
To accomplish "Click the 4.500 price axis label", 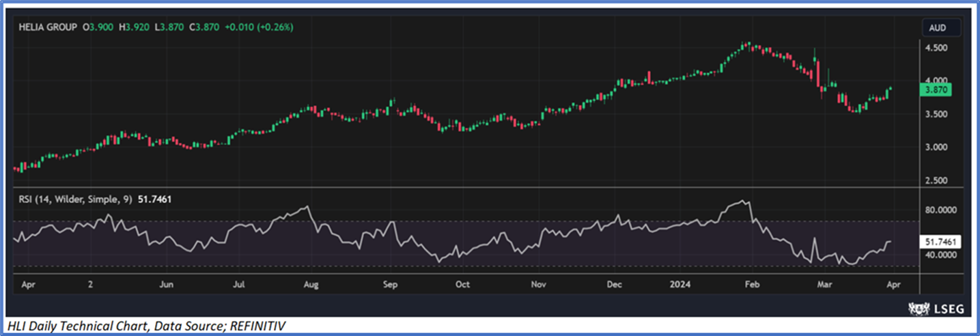I will (936, 48).
